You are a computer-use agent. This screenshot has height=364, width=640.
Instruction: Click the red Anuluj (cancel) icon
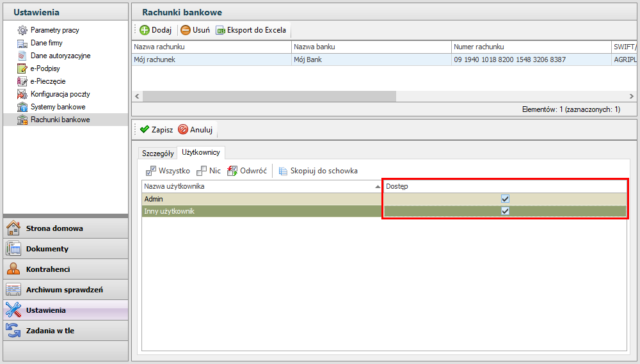183,129
